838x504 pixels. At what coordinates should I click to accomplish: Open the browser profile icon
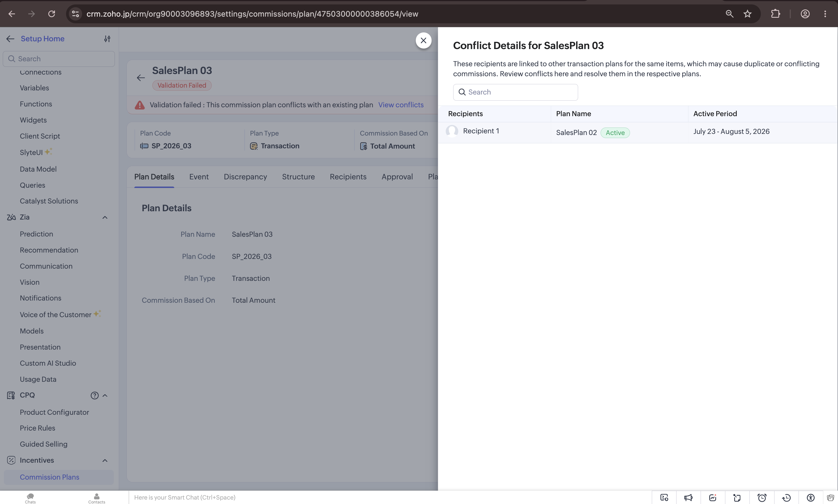(805, 14)
